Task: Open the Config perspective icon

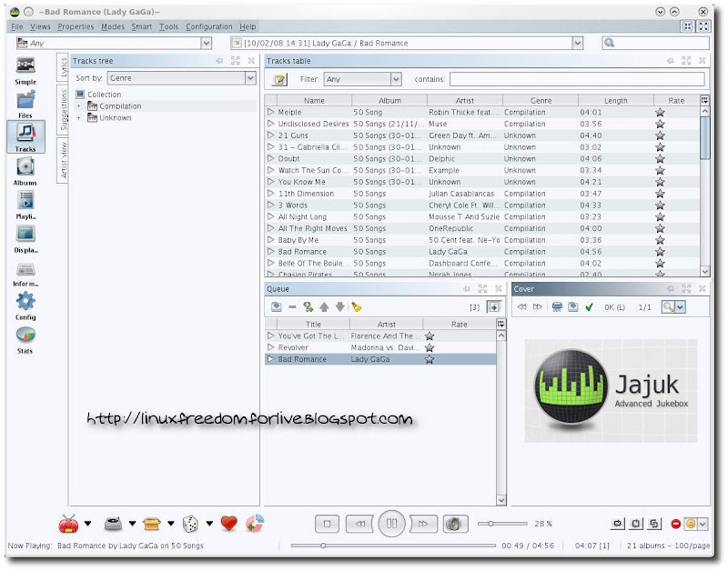Action: pos(25,304)
